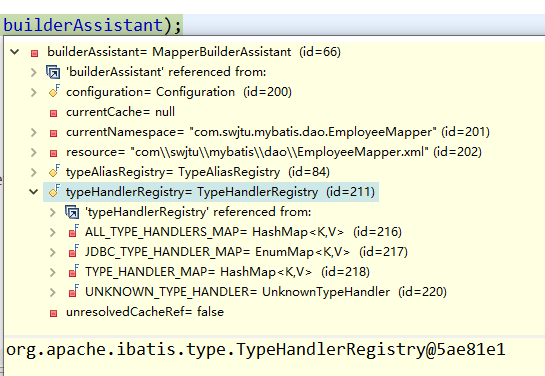Select the unresolvedCacheRef= false row
Viewport: 545px width, 376px height.
pos(145,312)
